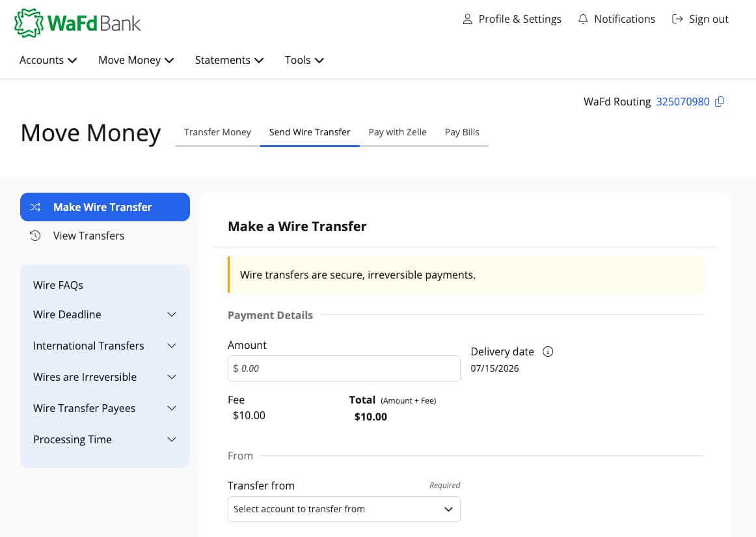Open the Statements dropdown menu

point(229,61)
